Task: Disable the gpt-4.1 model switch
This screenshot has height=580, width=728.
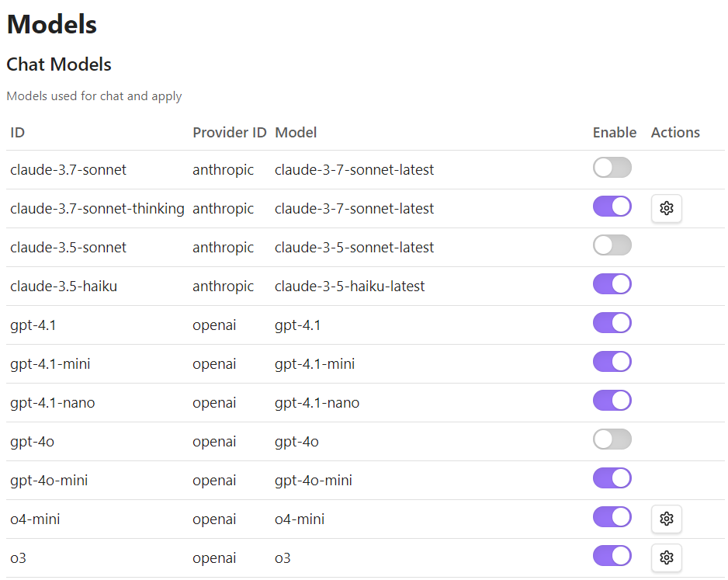Action: click(x=612, y=323)
